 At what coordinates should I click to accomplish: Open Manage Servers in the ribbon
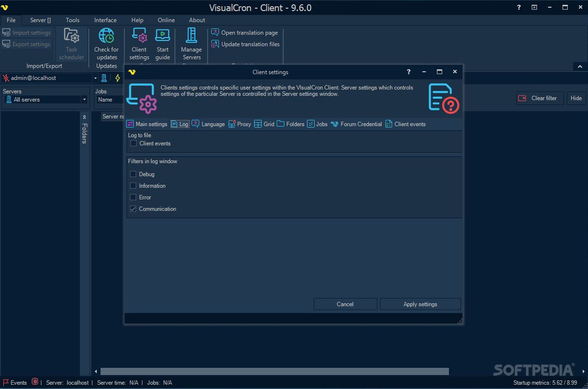tap(192, 44)
